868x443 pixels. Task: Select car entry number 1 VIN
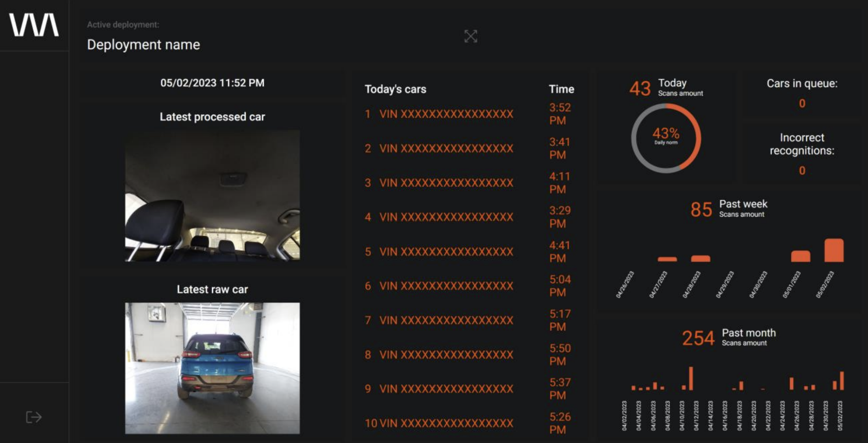coord(446,114)
